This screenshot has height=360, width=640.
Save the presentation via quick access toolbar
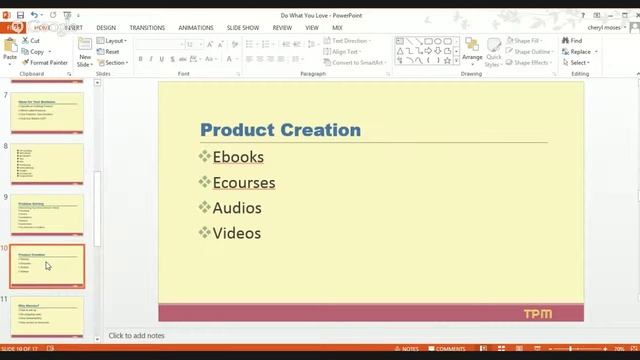(x=20, y=15)
